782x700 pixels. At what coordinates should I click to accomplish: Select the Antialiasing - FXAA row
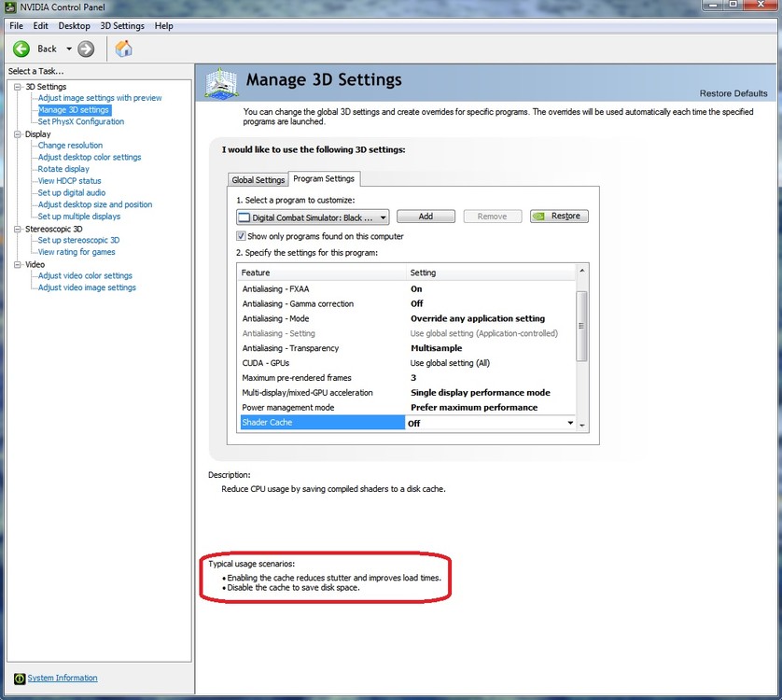coord(406,289)
